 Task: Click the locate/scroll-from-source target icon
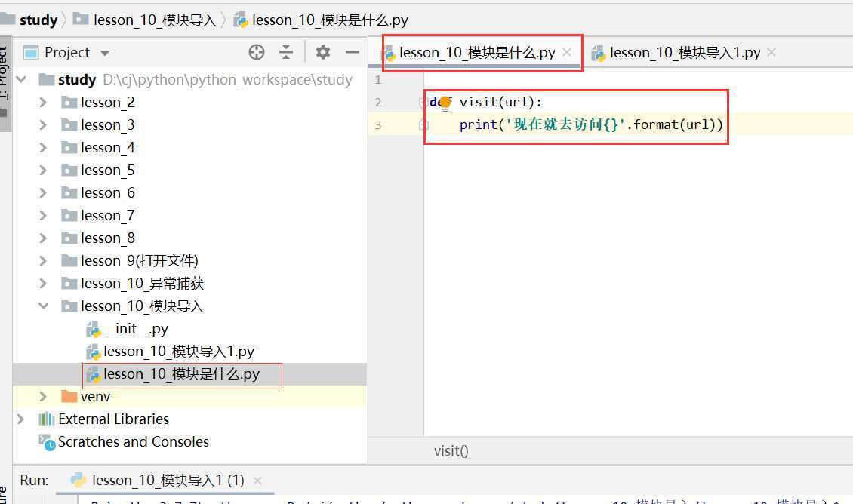(256, 52)
